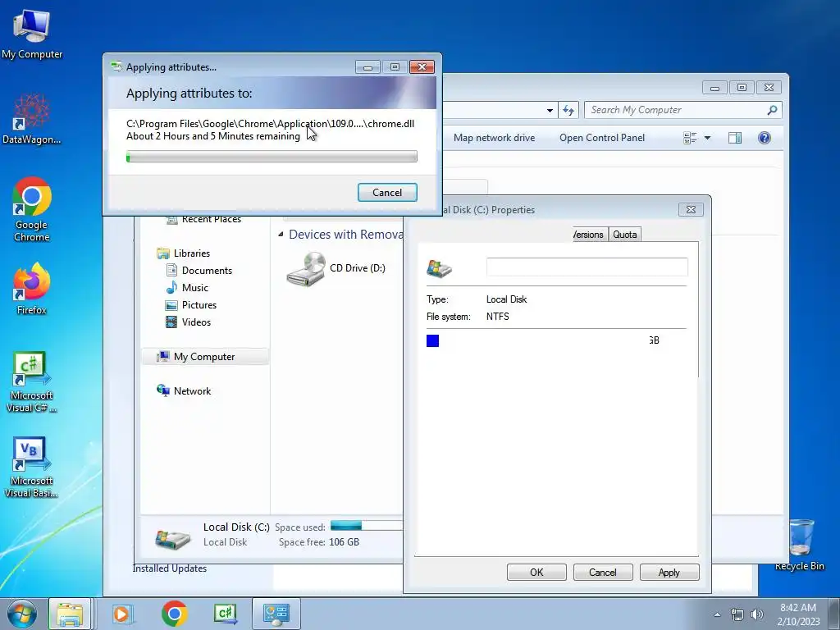Click Map network drive in the toolbar
Image resolution: width=840 pixels, height=630 pixels.
494,138
